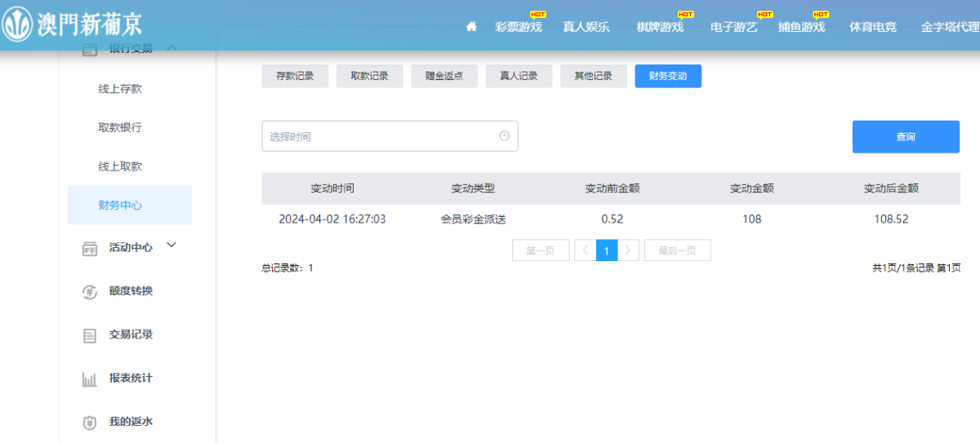Viewport: 980px width, 443px height.
Task: Click the 选择时间 date input field
Action: (x=380, y=136)
